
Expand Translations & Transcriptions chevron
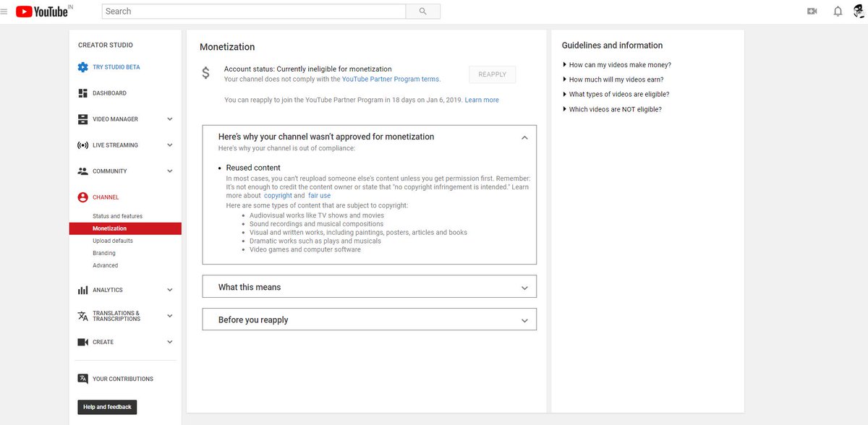(x=170, y=316)
